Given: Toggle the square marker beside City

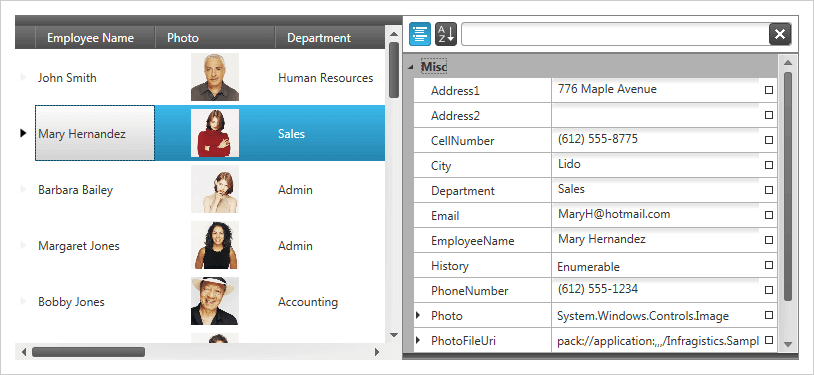Looking at the screenshot, I should click(769, 165).
